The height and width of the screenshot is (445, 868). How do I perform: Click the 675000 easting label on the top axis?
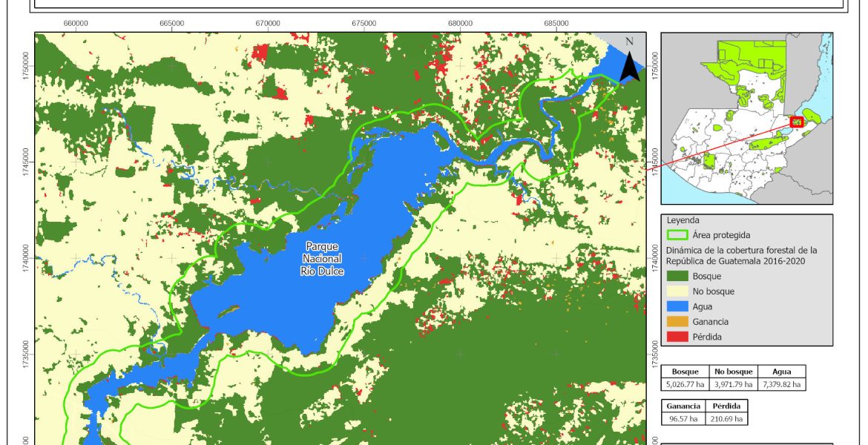[x=364, y=23]
